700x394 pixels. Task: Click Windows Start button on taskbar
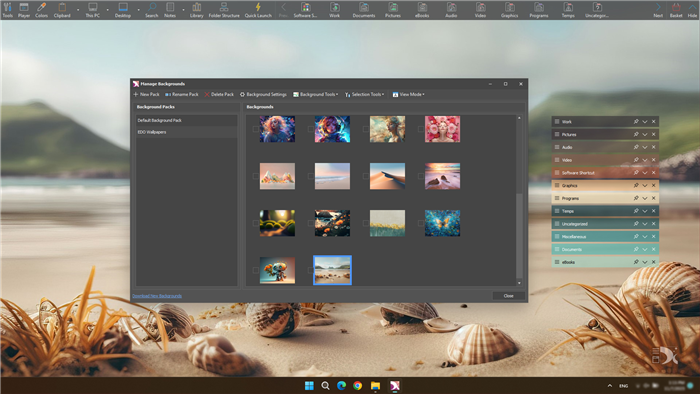(309, 386)
